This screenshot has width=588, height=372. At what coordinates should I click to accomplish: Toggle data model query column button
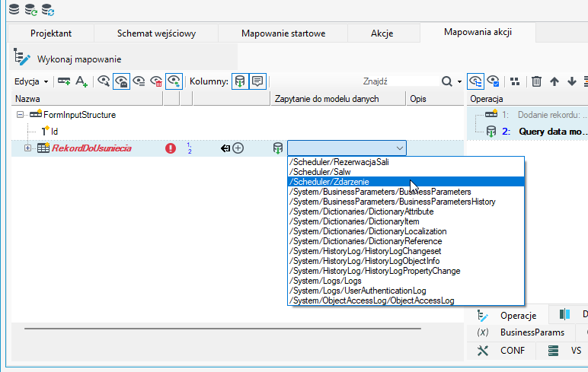tap(240, 81)
